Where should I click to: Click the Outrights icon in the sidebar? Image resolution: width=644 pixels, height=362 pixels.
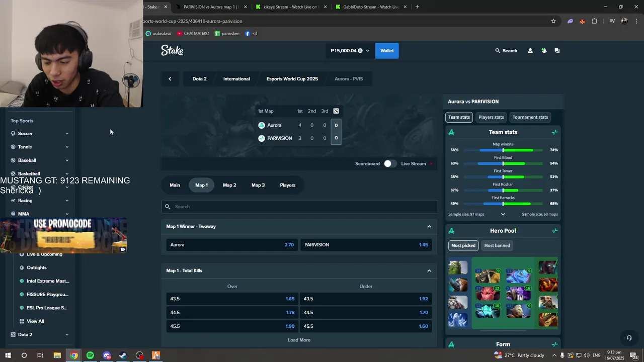pos(22,267)
